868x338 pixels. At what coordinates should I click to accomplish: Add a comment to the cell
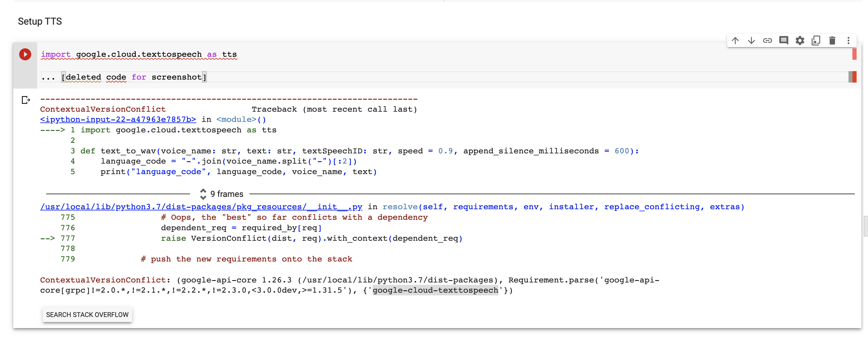click(x=783, y=41)
